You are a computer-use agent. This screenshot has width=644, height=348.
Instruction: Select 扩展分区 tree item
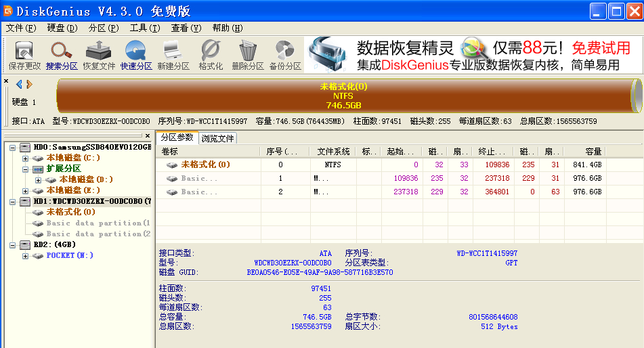coord(64,169)
